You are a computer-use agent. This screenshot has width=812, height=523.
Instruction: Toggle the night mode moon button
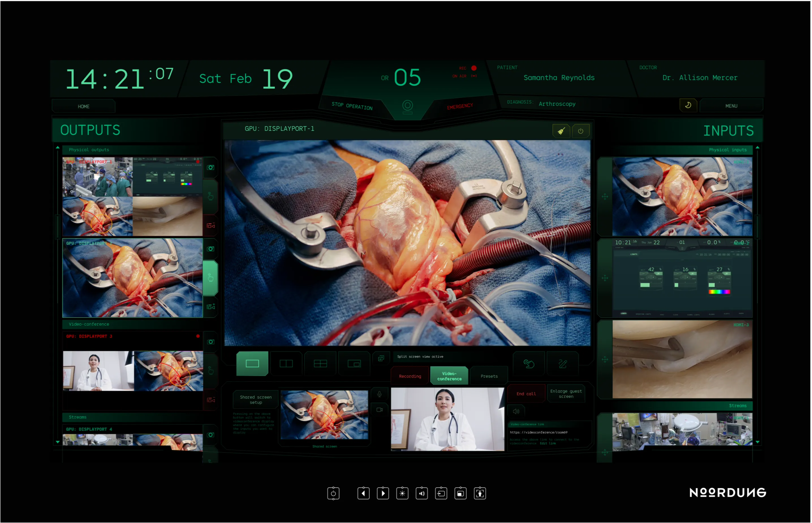click(688, 105)
